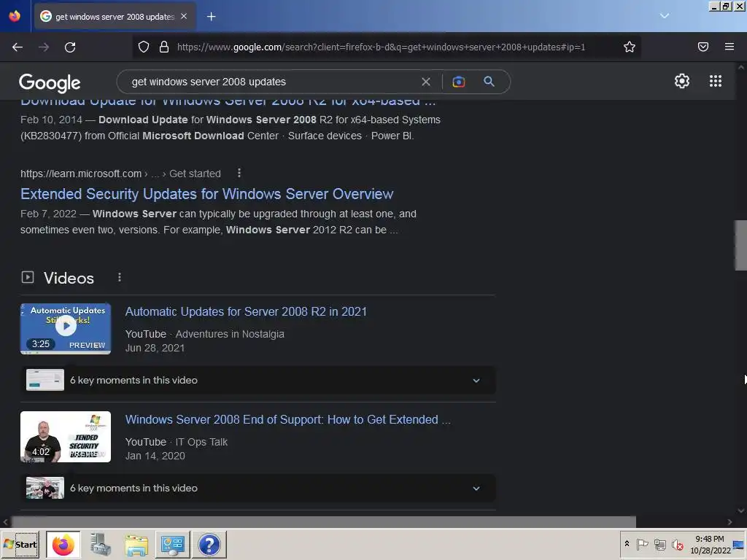This screenshot has height=560, width=747.
Task: Search by image with the camera icon
Action: tap(458, 82)
